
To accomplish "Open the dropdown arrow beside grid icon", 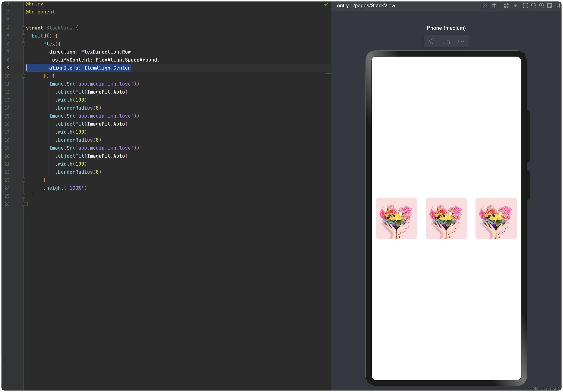I will 515,5.
